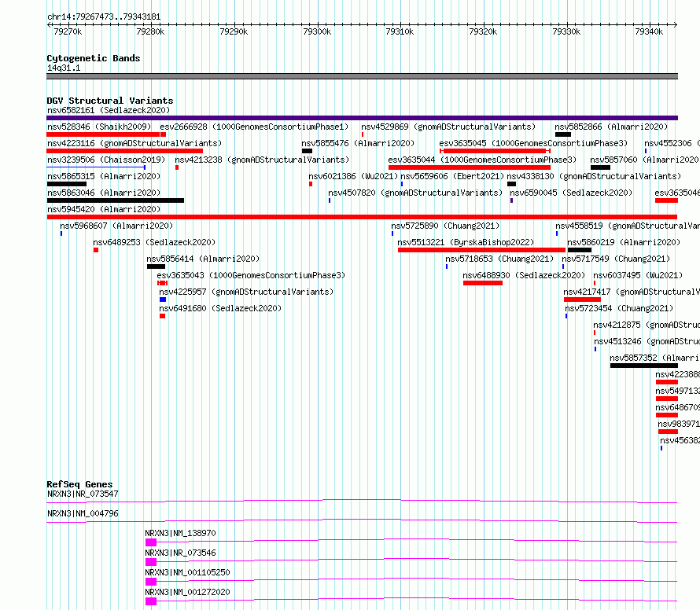Viewport: 700px width, 610px height.
Task: Click nsv4507820 gnomADStructuralVariants label
Action: pyautogui.click(x=415, y=193)
